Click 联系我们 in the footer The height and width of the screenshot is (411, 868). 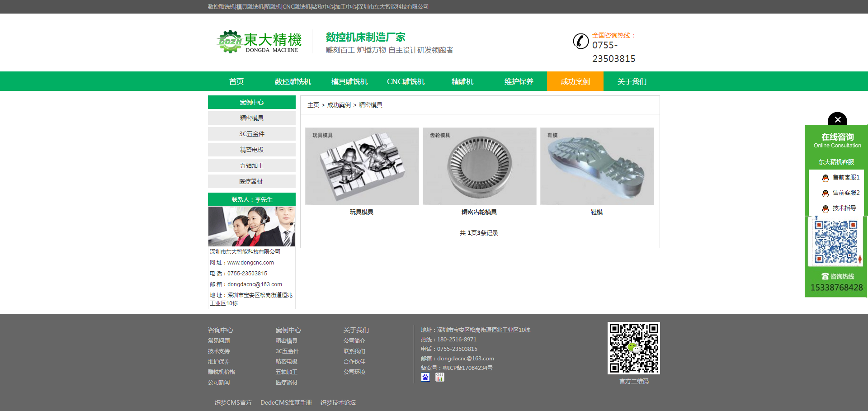coord(354,351)
